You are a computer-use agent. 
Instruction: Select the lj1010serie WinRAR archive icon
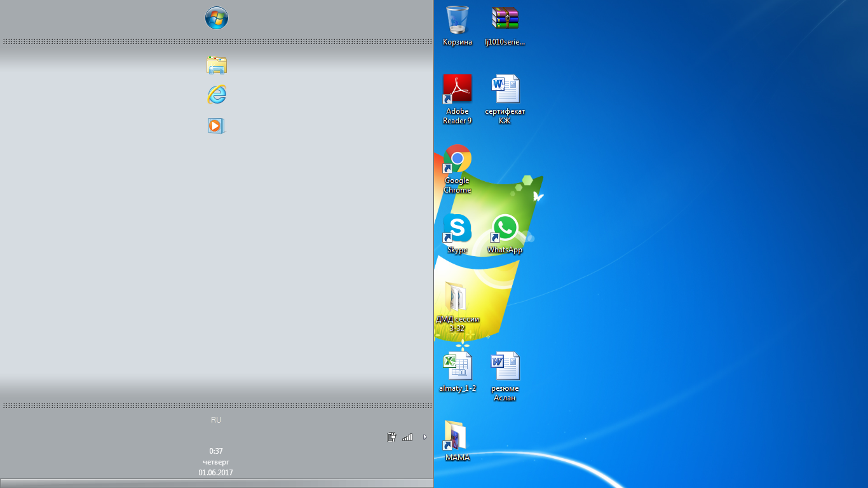coord(505,25)
